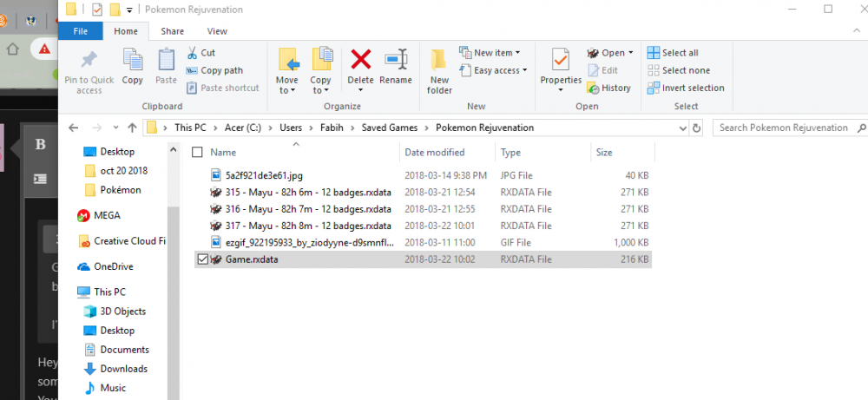Open the oct 20 2018 folder
Screen dimensions: 868x400
(x=116, y=171)
